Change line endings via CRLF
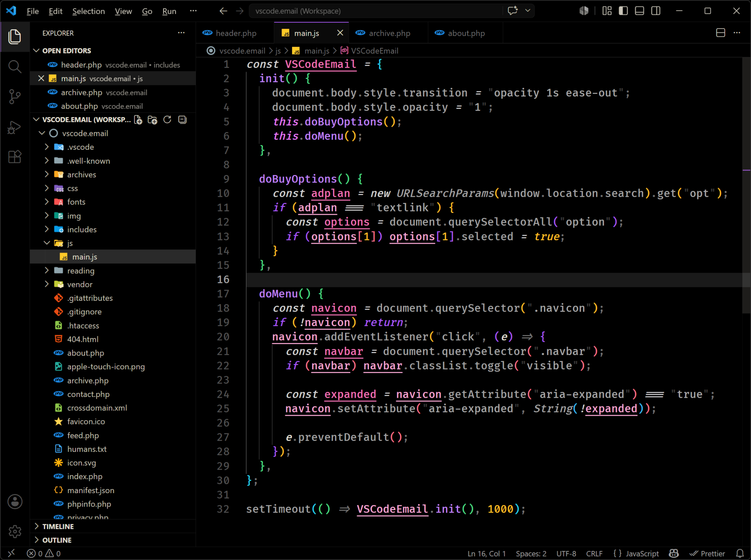Viewport: 751px width, 560px height. coord(594,554)
